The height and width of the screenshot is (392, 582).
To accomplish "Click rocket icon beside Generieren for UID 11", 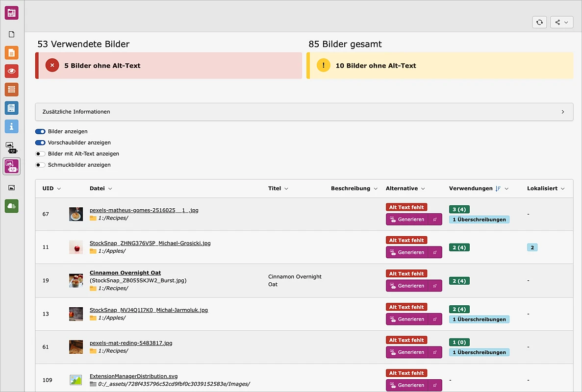I will coord(435,252).
